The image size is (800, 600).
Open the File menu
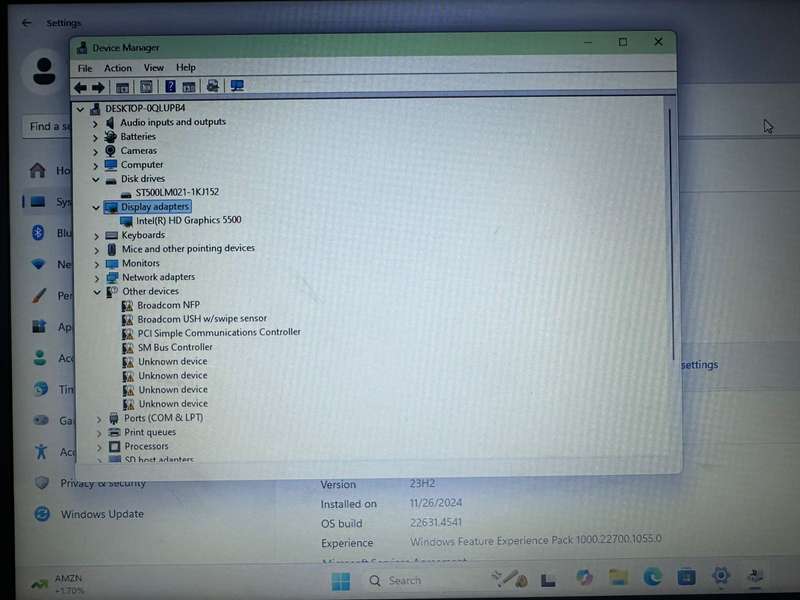click(x=85, y=68)
